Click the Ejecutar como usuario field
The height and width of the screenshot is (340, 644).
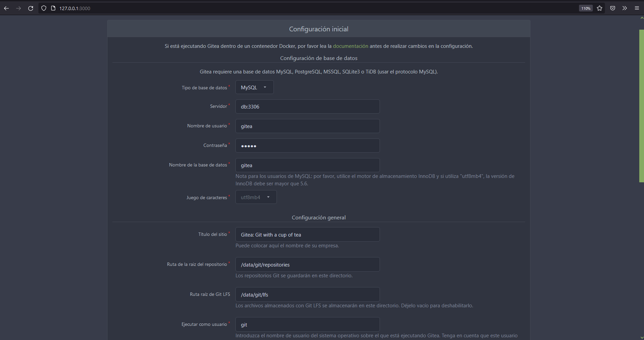pyautogui.click(x=307, y=324)
